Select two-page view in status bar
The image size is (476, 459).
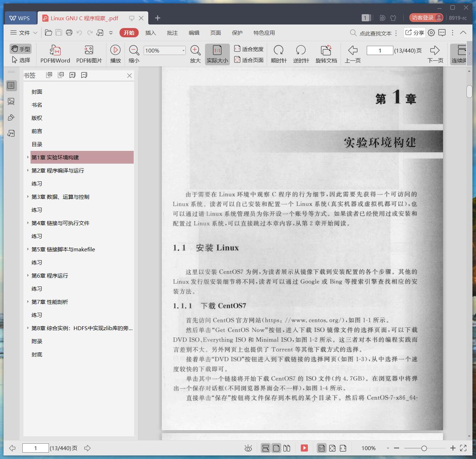pos(287,448)
